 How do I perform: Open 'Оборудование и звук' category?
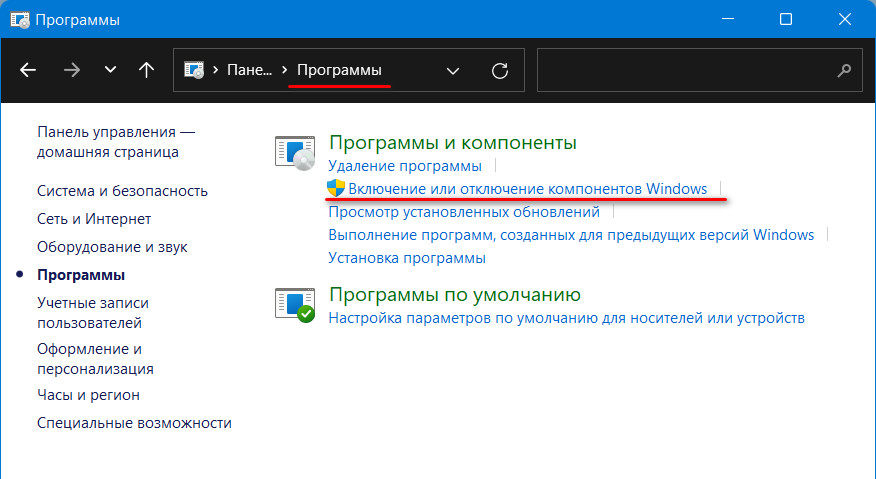(x=112, y=247)
